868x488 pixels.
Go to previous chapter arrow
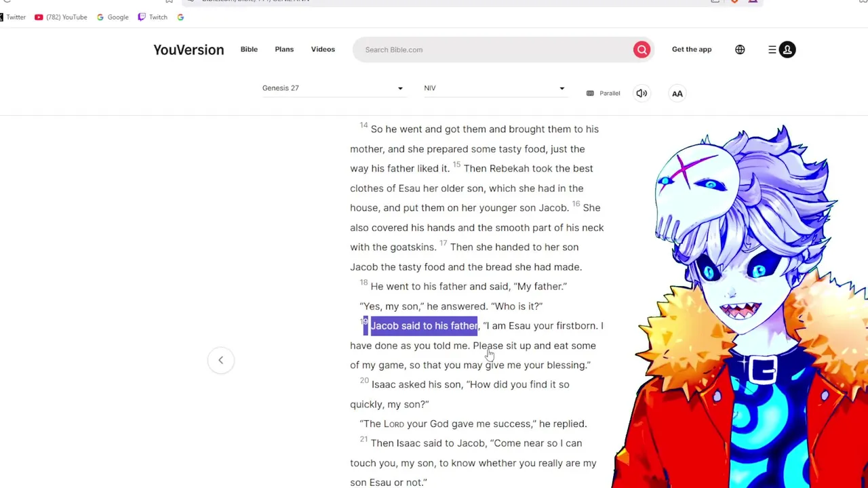click(220, 360)
